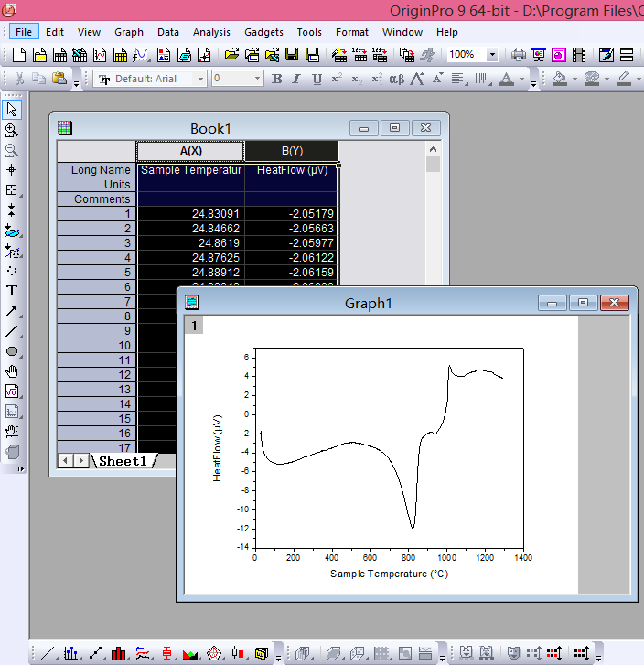Click the Import Wizard icon

point(338,55)
